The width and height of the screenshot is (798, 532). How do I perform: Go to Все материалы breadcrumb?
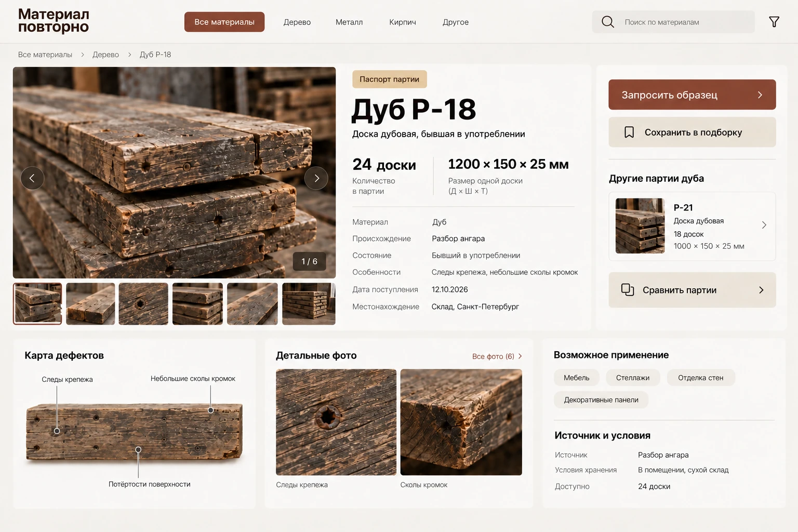pos(45,55)
